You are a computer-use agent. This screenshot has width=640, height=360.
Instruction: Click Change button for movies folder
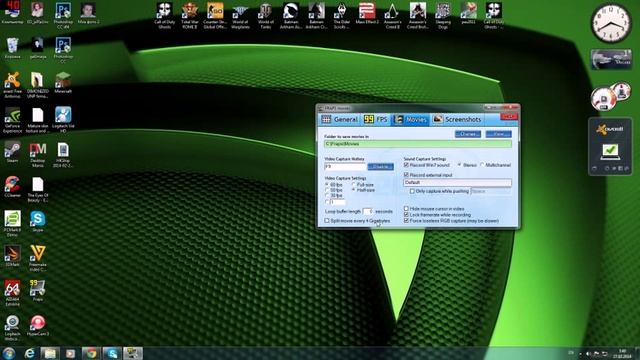[x=468, y=134]
